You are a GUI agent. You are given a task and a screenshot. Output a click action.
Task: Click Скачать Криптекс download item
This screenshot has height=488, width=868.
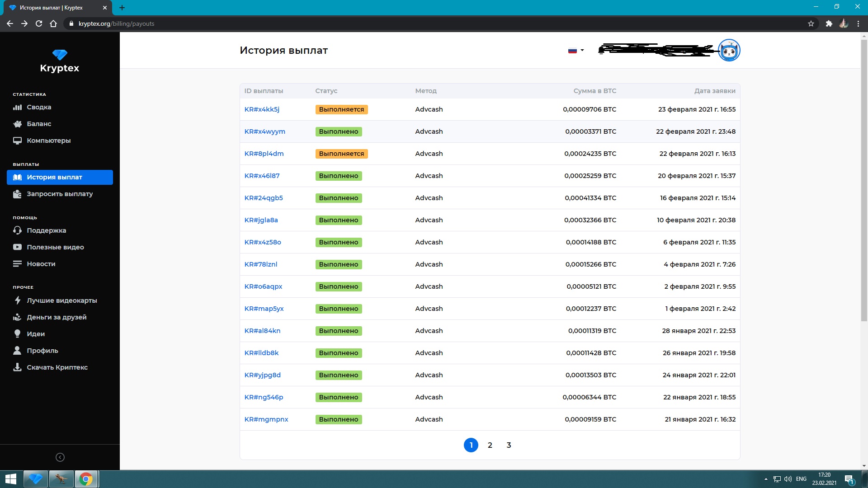(57, 367)
